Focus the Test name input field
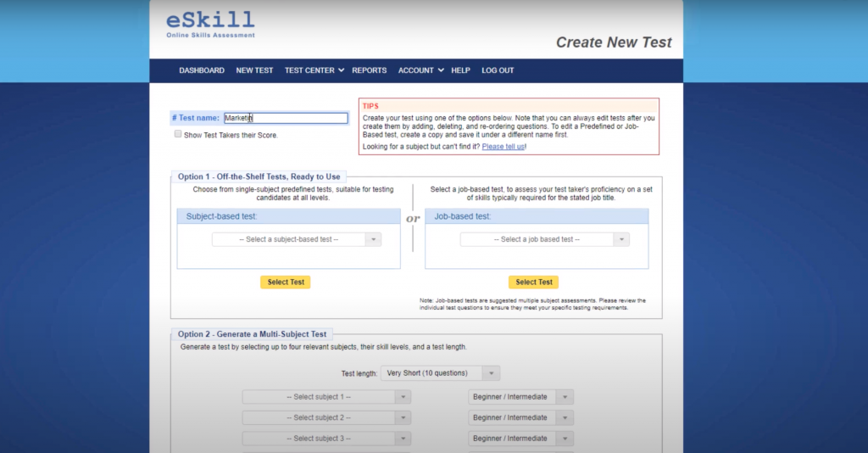 tap(286, 118)
